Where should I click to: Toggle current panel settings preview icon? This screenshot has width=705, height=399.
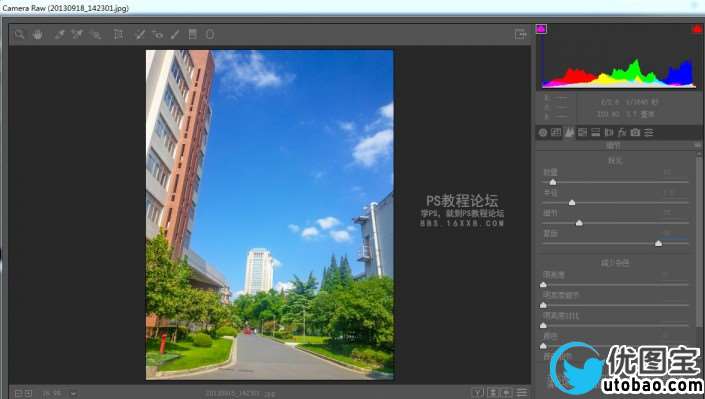point(522,393)
